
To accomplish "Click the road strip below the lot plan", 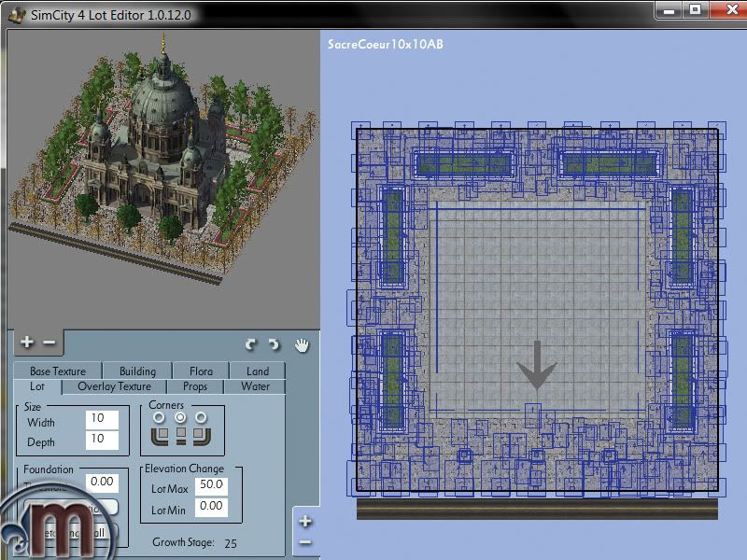I will coord(537,509).
